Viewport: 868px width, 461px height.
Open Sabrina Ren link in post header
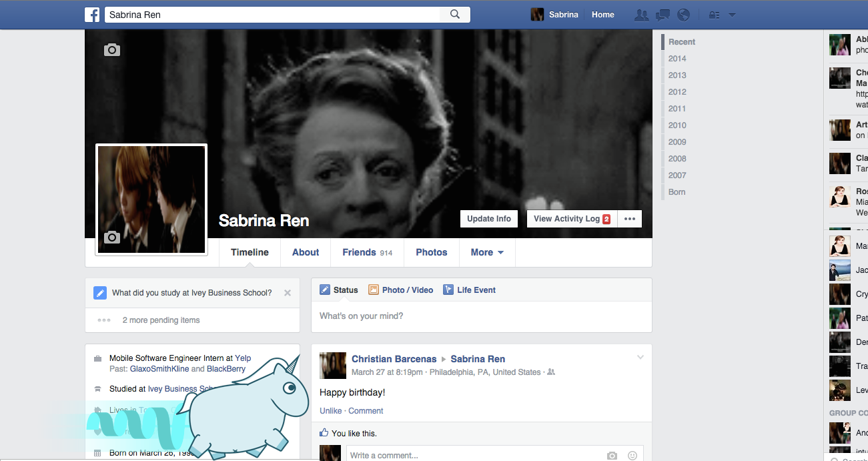click(x=478, y=359)
